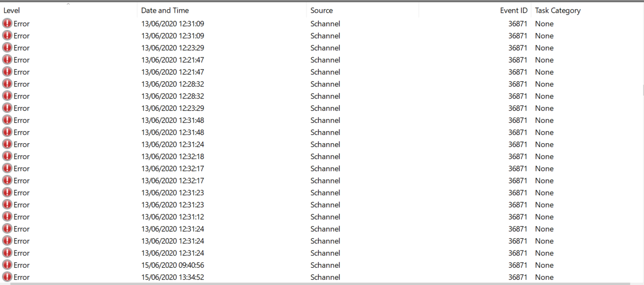Viewport: 644px width, 285px height.
Task: Select the 13/06/2020 12:32:18 date cell
Action: pos(173,156)
